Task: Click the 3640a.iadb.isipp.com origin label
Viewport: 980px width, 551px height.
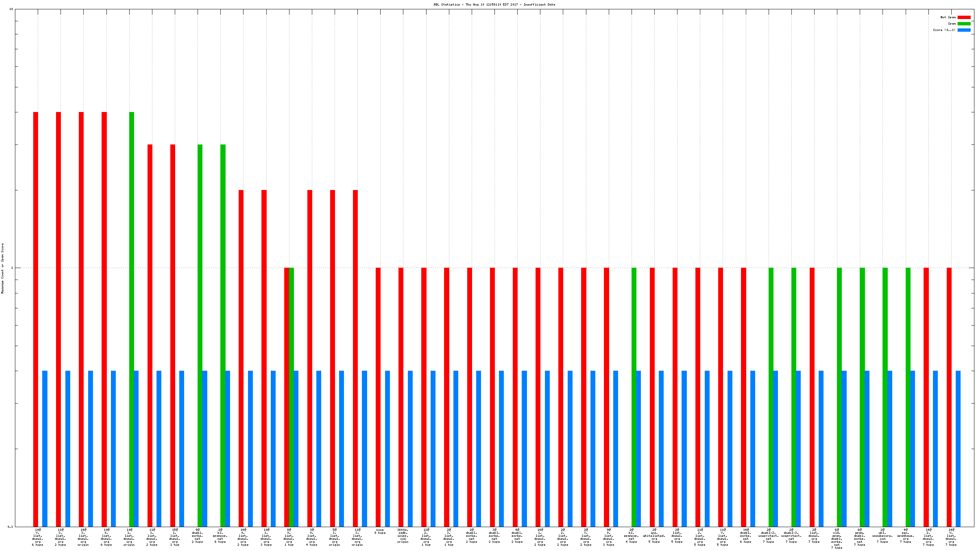Action: [403, 535]
